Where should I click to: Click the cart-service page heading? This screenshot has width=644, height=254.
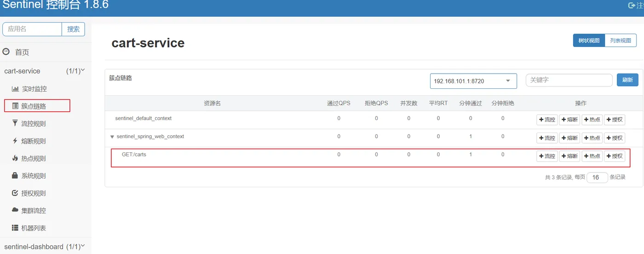[x=148, y=43]
